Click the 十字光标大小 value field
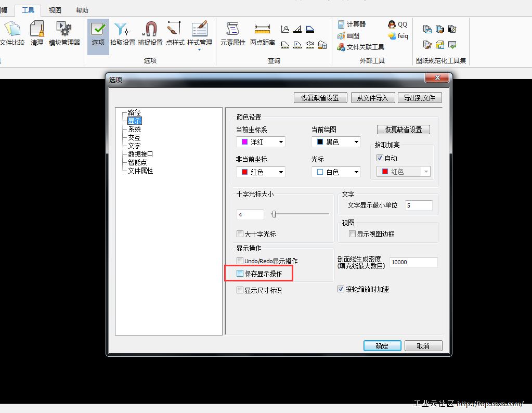532x413 pixels. coord(250,214)
